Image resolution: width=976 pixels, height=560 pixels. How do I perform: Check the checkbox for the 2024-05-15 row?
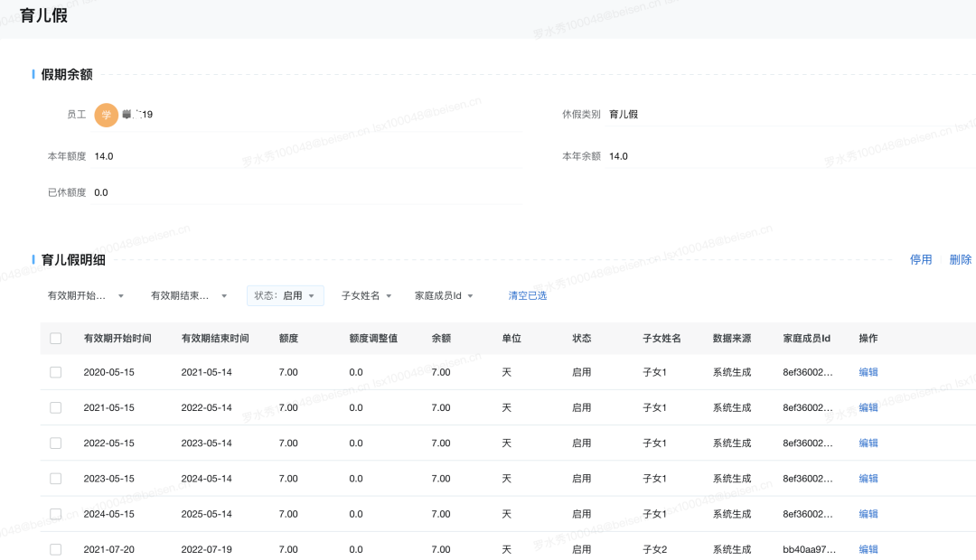coord(55,513)
